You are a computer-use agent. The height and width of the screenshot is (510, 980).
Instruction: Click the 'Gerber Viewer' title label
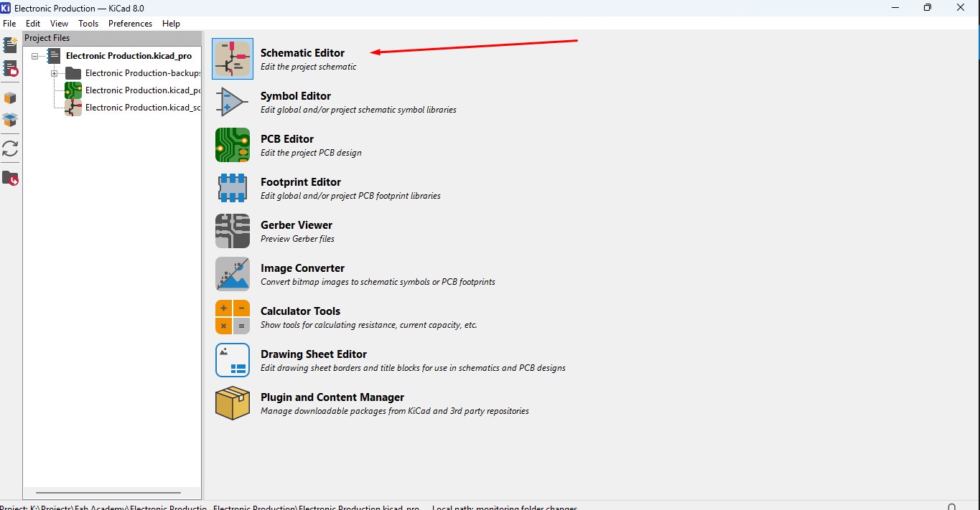pyautogui.click(x=297, y=225)
